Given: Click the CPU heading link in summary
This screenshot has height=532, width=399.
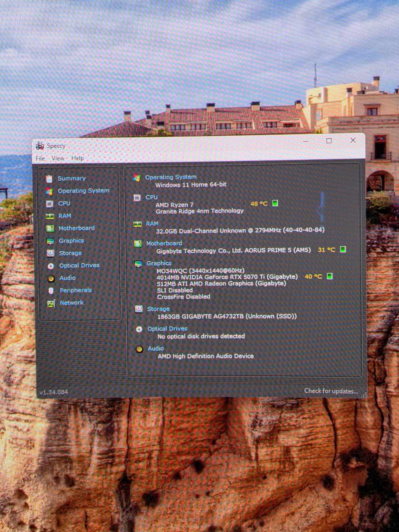Looking at the screenshot, I should (x=151, y=197).
